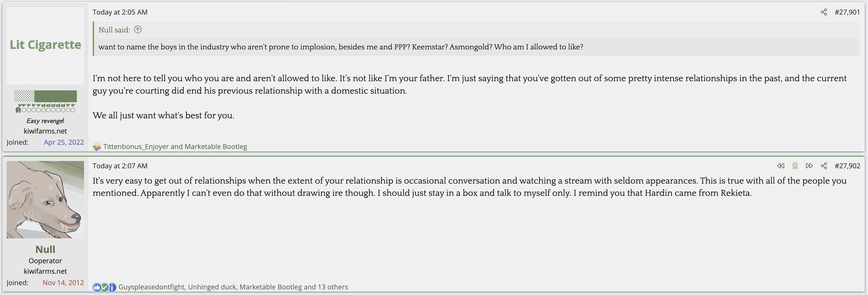Click the up-arrow icon beside 'Null said:'

pos(138,30)
